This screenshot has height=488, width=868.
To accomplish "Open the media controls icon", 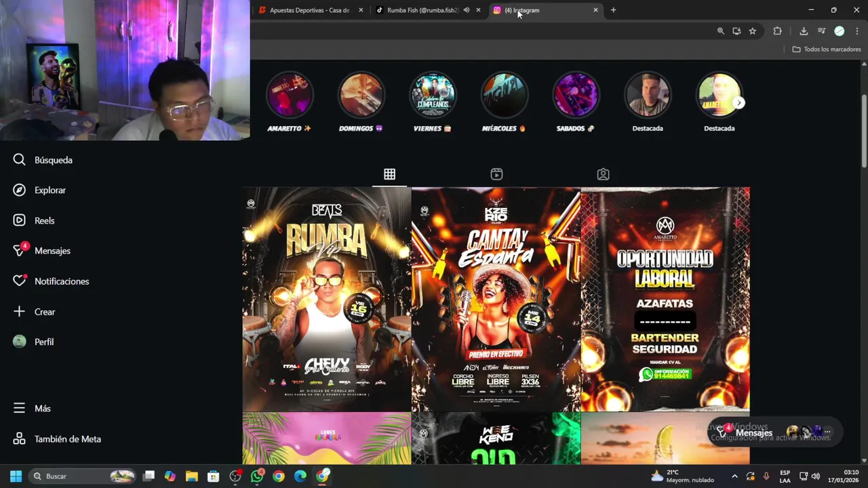I will pos(821,31).
